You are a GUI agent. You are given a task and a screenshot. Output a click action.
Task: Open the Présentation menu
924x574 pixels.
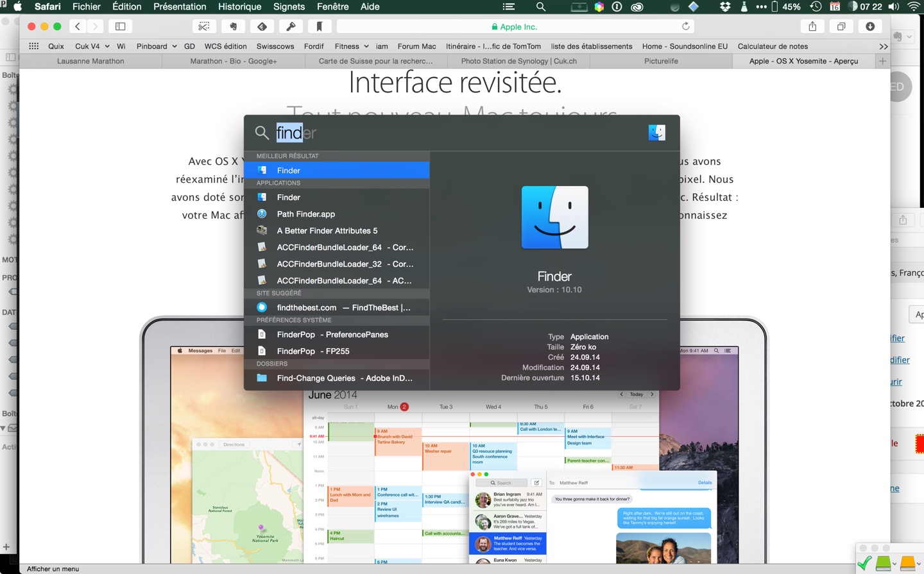point(180,6)
